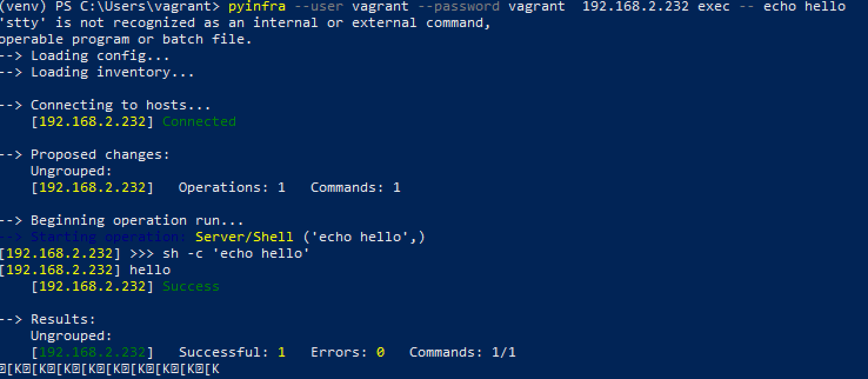Click the Proposed changes heading
Image resolution: width=868 pixels, height=379 pixels.
click(x=85, y=155)
